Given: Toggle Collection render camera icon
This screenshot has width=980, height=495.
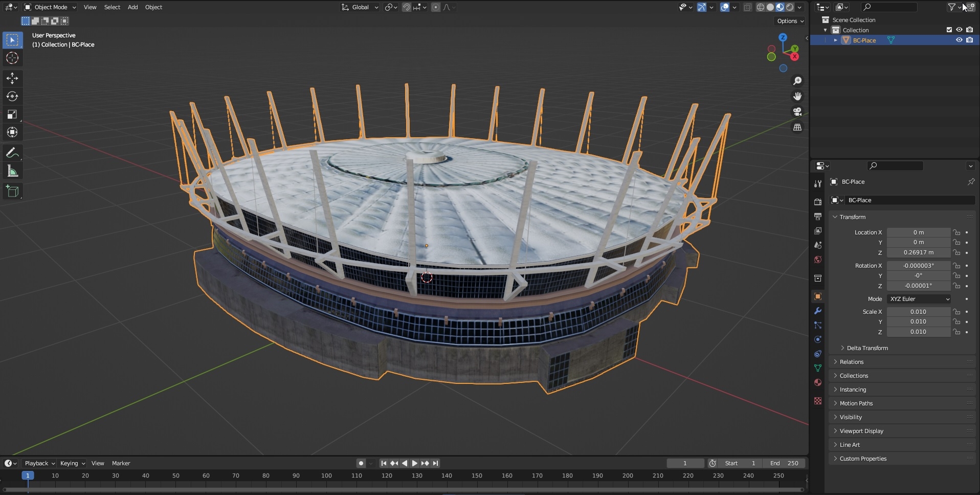Looking at the screenshot, I should click(x=969, y=30).
